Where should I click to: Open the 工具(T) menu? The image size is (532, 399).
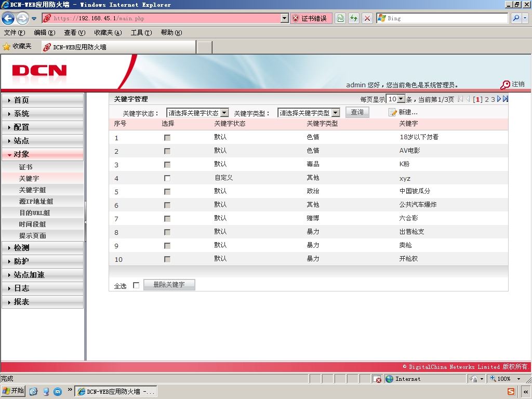click(x=141, y=33)
